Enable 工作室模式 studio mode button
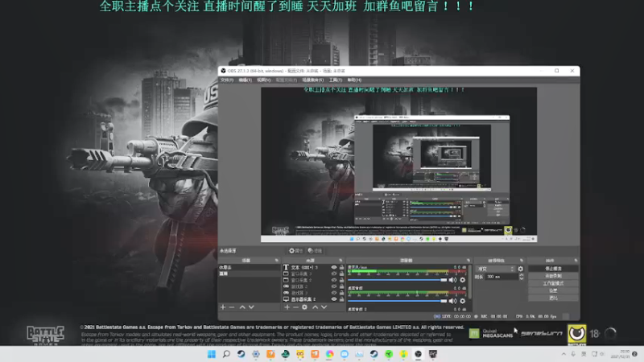This screenshot has width=644, height=362. (x=553, y=283)
